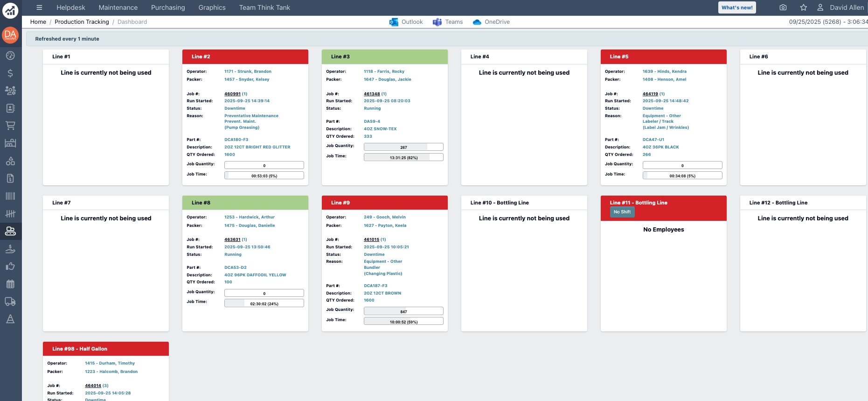
Task: Open job number 461015 on Line #9
Action: 372,239
